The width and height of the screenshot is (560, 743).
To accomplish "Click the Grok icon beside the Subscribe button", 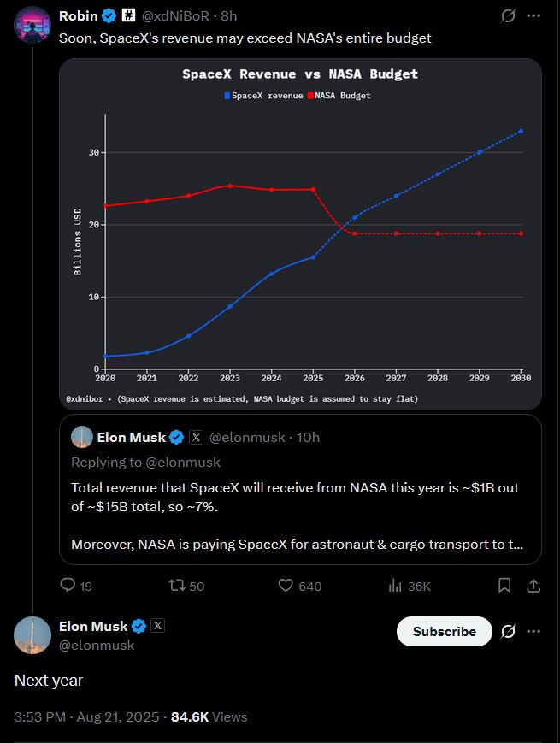I will [x=507, y=631].
